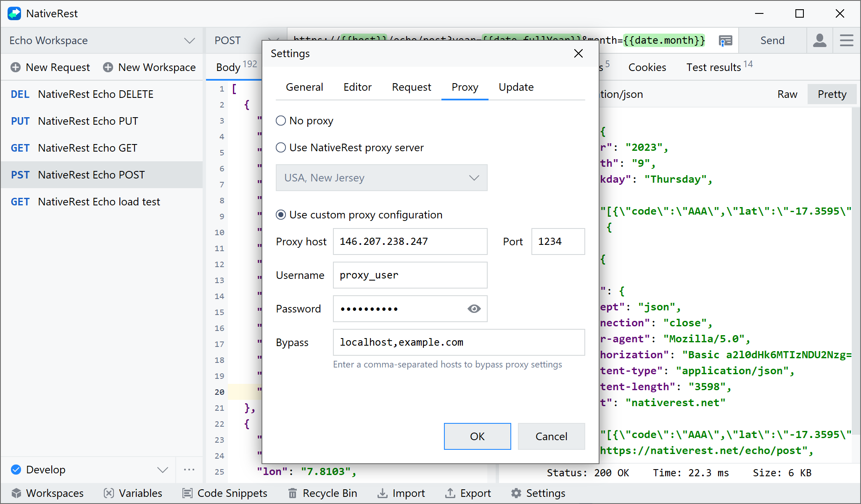Switch to the Request settings tab

[x=411, y=87]
